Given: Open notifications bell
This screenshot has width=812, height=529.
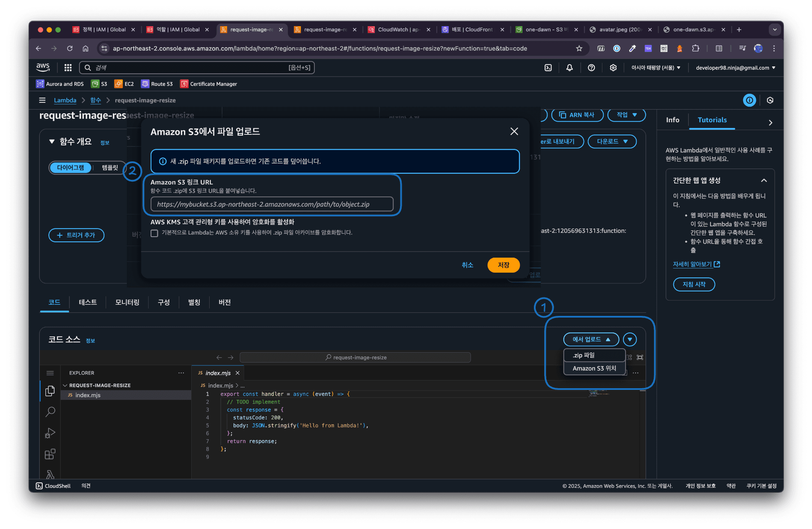Looking at the screenshot, I should pyautogui.click(x=569, y=68).
